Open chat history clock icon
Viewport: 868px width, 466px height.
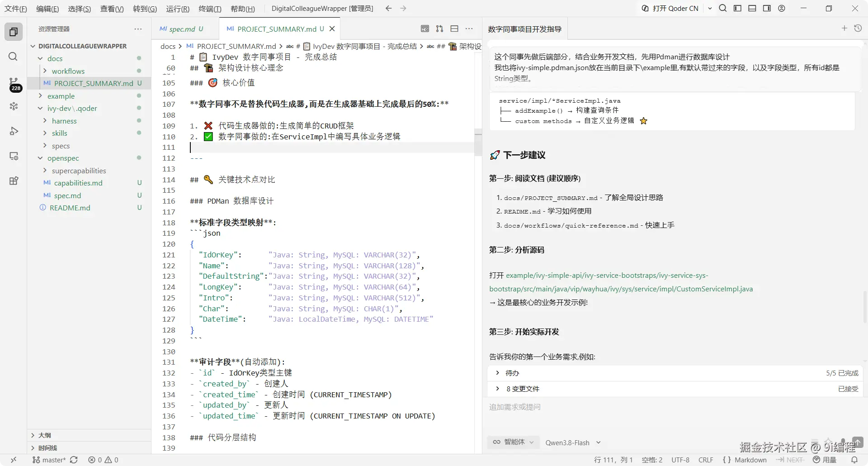(x=858, y=28)
